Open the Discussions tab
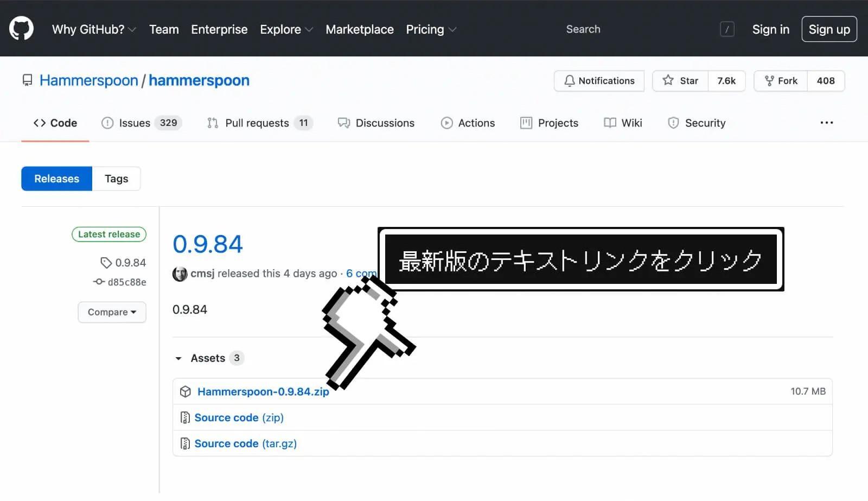This screenshot has height=501, width=868. (376, 123)
